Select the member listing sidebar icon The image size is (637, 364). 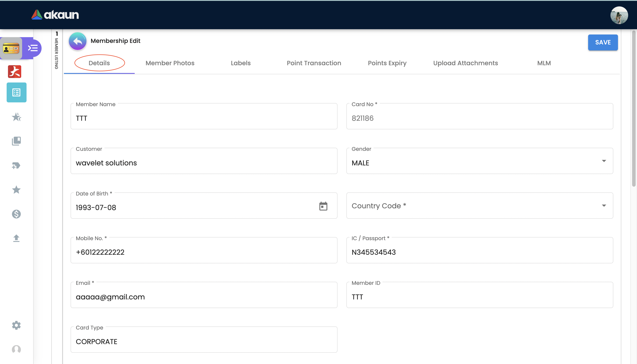17,92
